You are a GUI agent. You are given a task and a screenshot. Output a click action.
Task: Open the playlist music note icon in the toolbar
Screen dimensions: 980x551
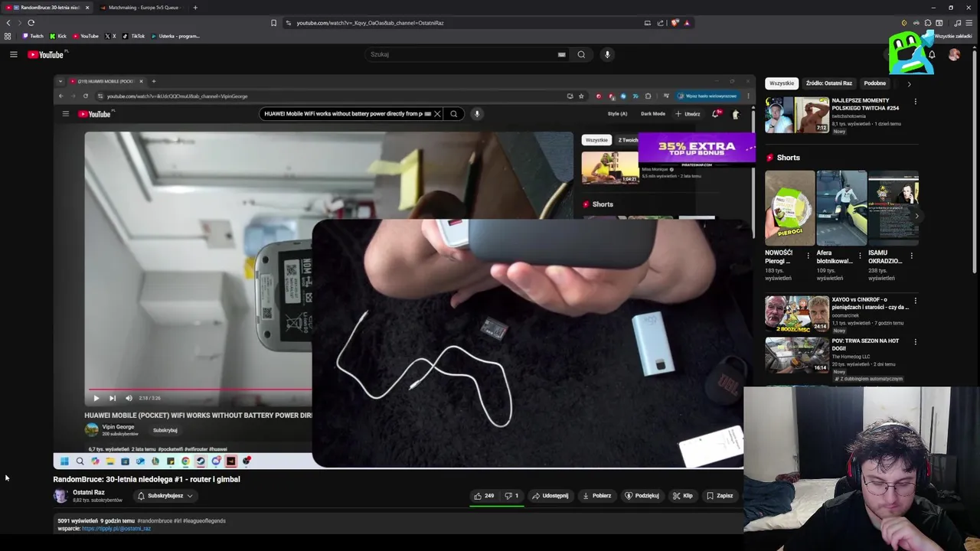click(958, 23)
